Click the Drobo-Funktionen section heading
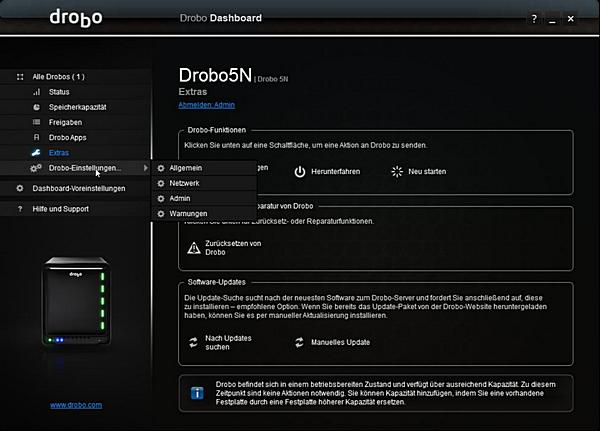Image resolution: width=600 pixels, height=431 pixels. pyautogui.click(x=217, y=130)
